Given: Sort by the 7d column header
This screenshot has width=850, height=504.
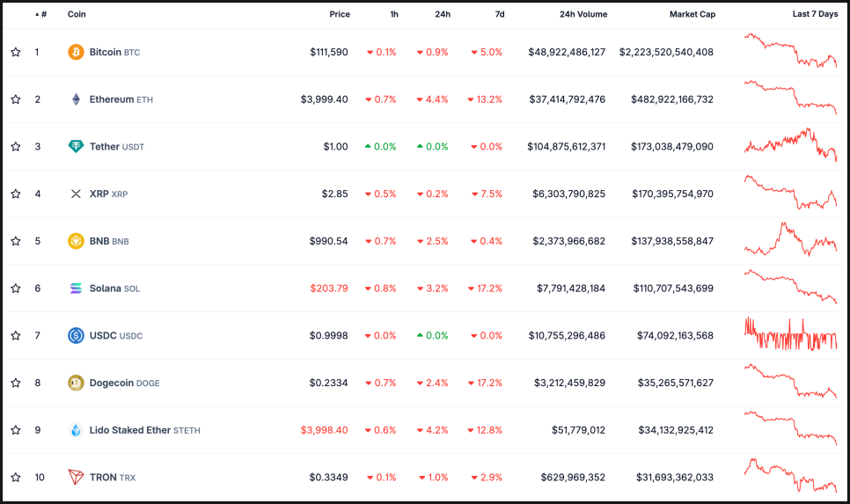Looking at the screenshot, I should [x=500, y=14].
